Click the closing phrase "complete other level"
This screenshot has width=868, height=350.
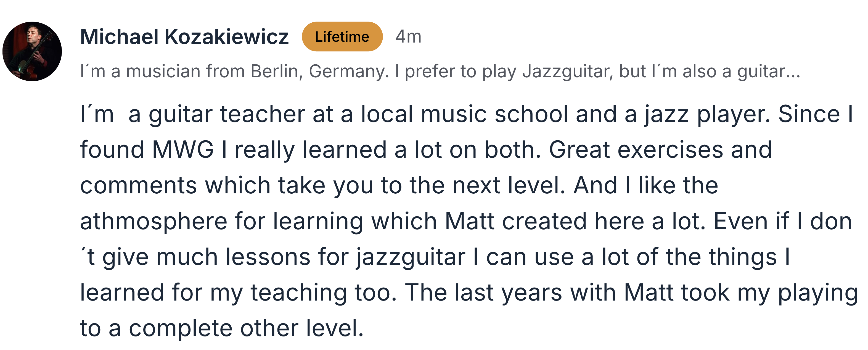tap(246, 328)
